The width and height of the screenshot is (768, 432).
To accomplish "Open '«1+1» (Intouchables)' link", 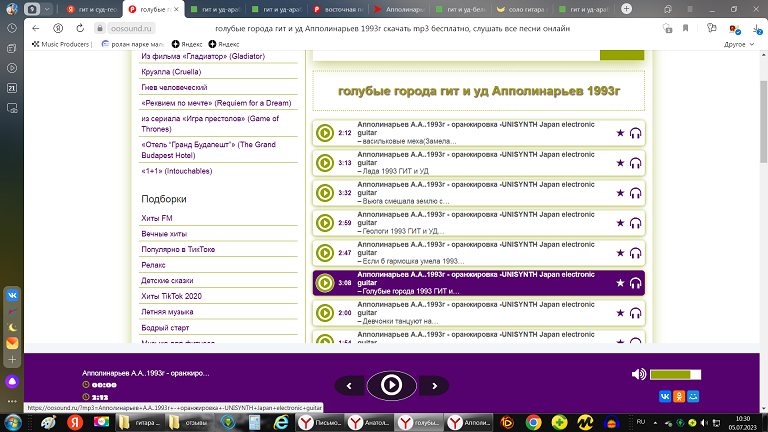I will pos(176,171).
